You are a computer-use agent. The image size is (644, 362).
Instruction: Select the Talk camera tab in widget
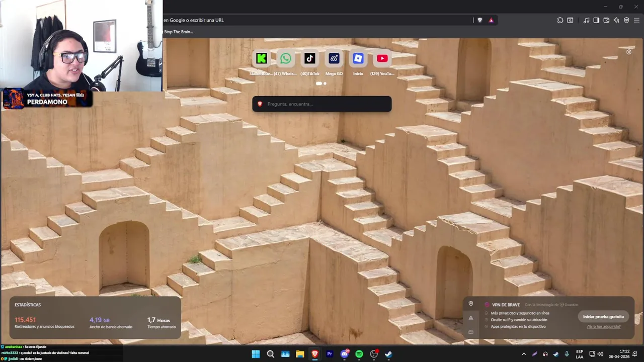coord(471,332)
